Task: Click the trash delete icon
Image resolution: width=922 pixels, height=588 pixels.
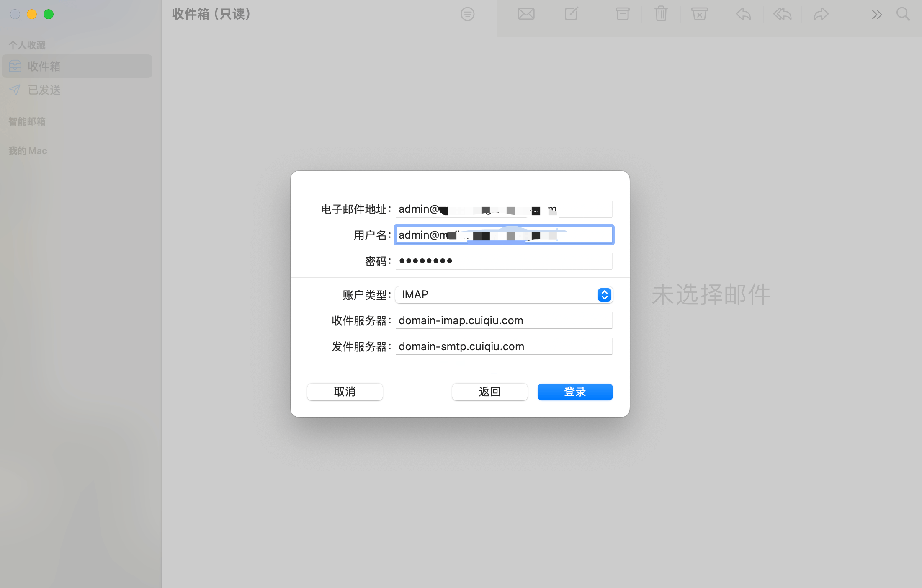Action: point(661,14)
